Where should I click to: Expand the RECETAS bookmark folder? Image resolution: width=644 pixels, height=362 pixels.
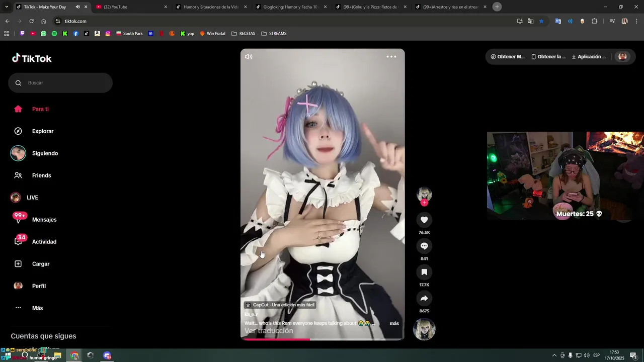coord(244,34)
